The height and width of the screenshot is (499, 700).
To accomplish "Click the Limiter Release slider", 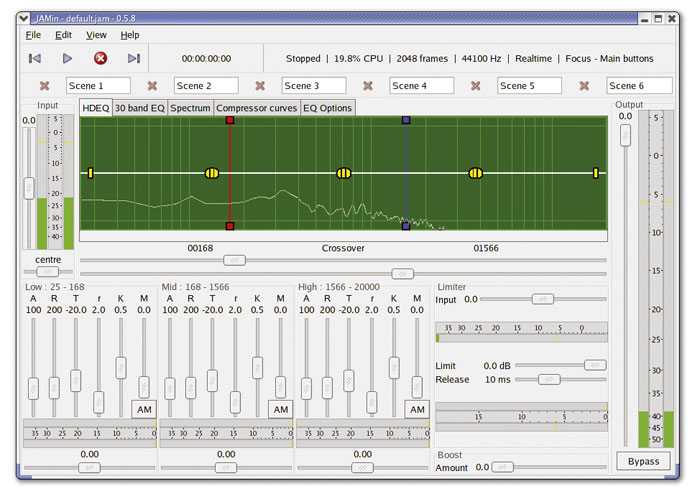I will click(x=549, y=379).
